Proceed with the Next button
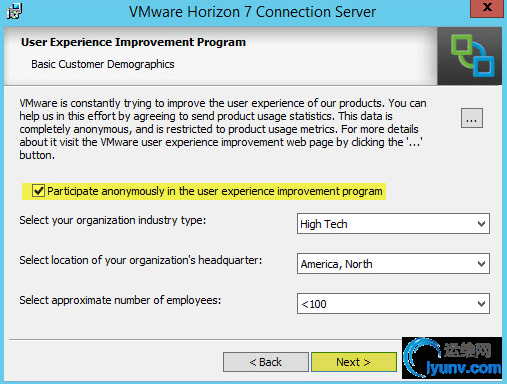 click(354, 362)
